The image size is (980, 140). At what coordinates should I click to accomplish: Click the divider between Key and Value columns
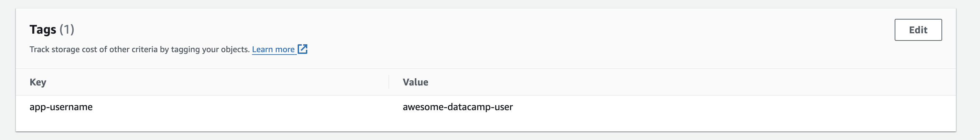tap(389, 82)
